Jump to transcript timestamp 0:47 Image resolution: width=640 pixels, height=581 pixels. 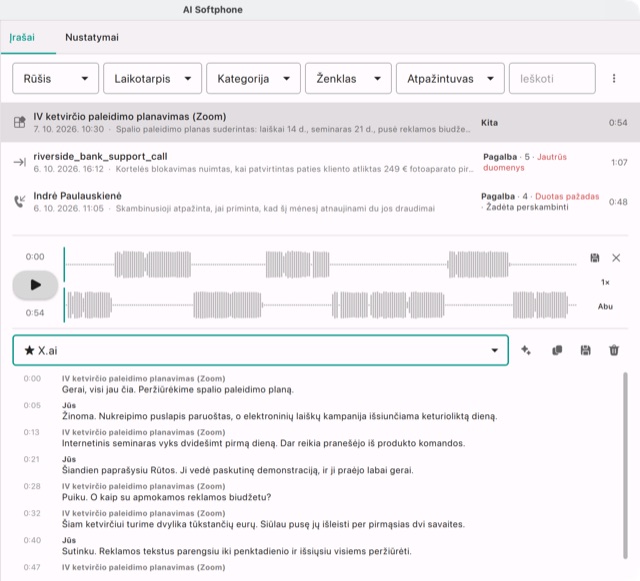pyautogui.click(x=32, y=567)
